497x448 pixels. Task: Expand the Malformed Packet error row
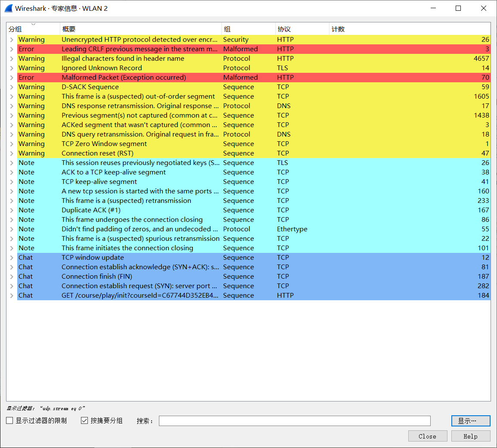click(x=11, y=78)
